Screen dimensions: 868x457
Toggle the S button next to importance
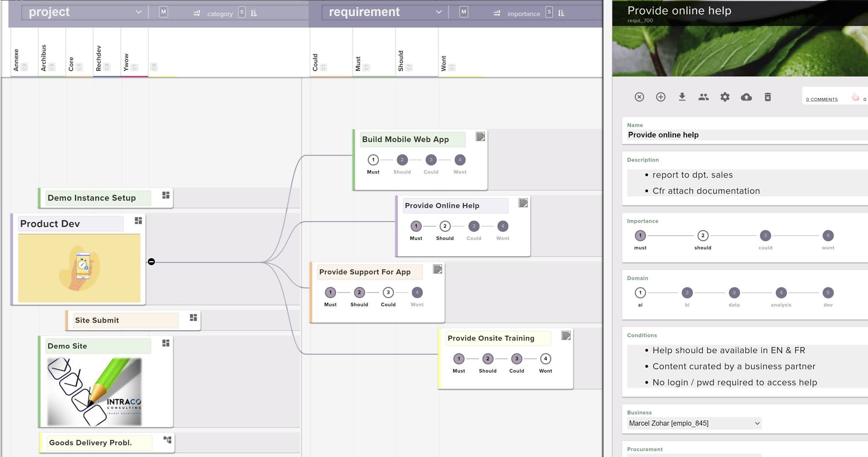[550, 12]
